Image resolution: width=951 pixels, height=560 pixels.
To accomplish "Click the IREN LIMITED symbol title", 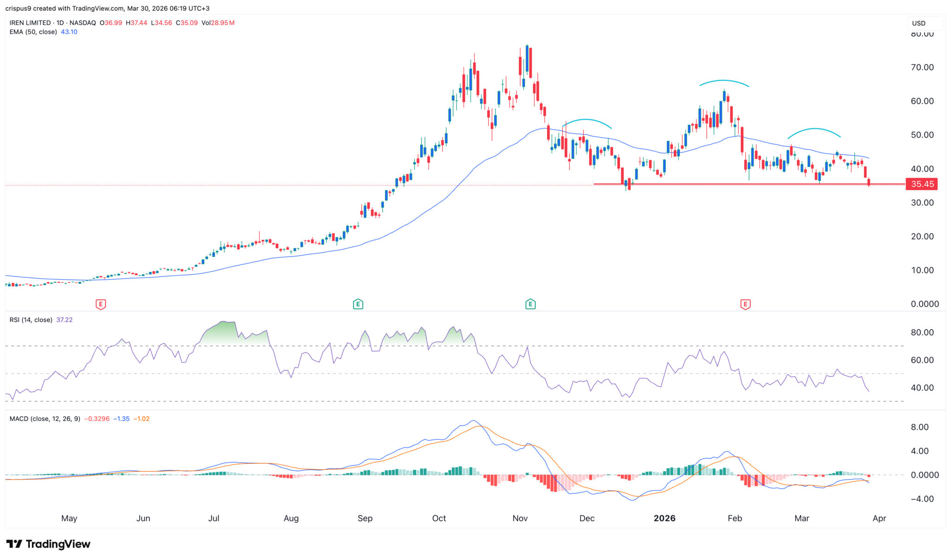I will [30, 23].
